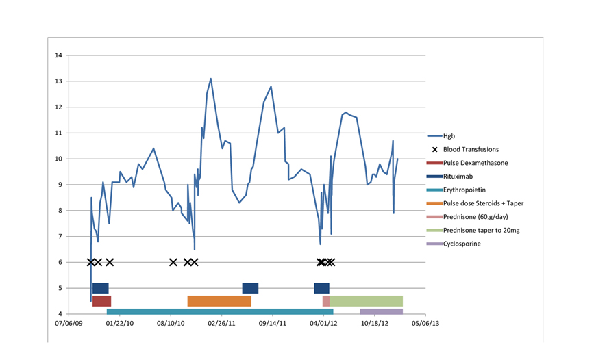
Task: Click the transfusion X marker before 08/10/10
Action: pos(173,262)
